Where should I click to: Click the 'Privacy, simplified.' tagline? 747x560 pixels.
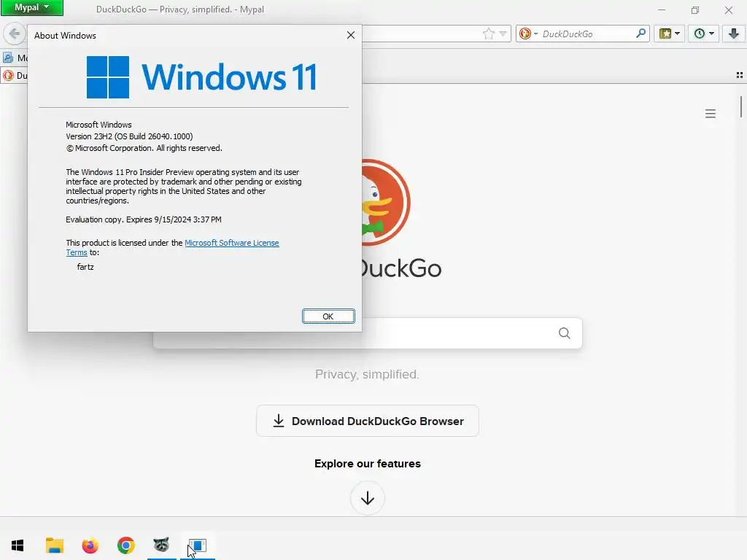pos(367,374)
